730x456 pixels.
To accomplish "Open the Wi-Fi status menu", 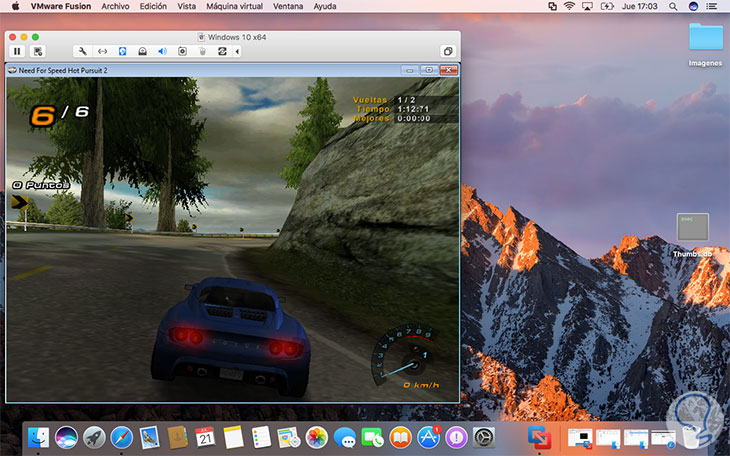I will click(x=569, y=6).
